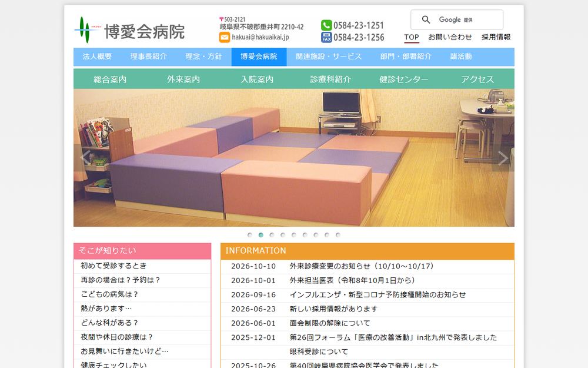The height and width of the screenshot is (368, 588).
Task: Open 新しい採用情報があります news item
Action: coord(333,309)
